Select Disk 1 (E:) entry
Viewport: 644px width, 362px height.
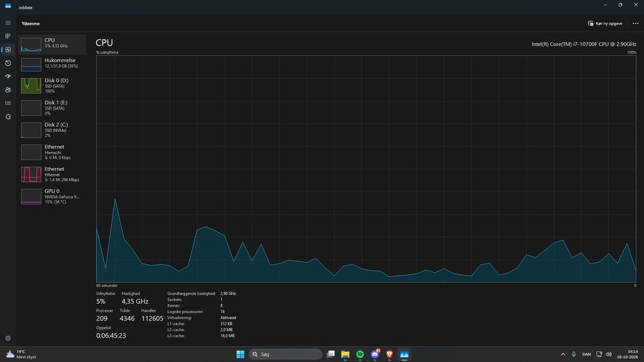click(52, 107)
